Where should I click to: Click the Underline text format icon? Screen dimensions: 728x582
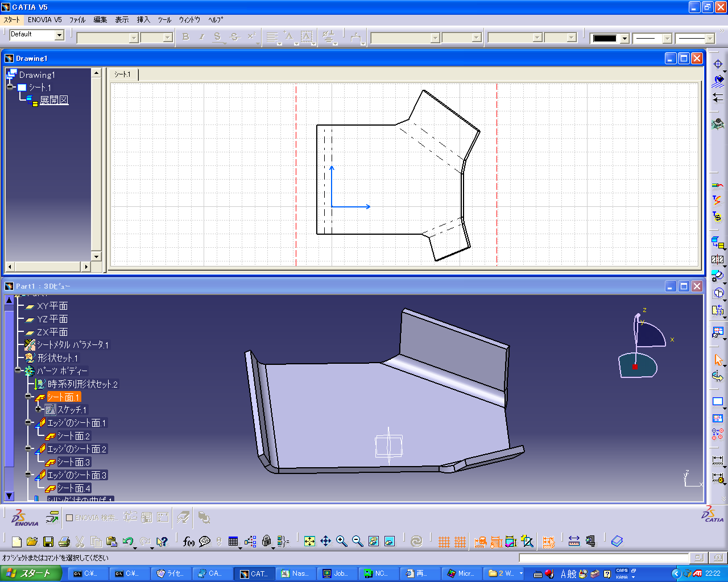point(217,37)
